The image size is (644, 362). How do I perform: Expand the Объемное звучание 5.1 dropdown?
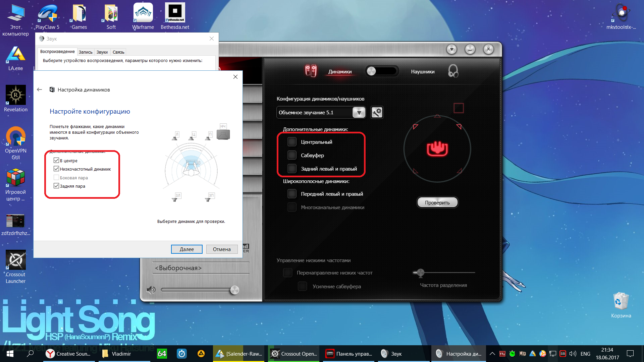(x=359, y=112)
